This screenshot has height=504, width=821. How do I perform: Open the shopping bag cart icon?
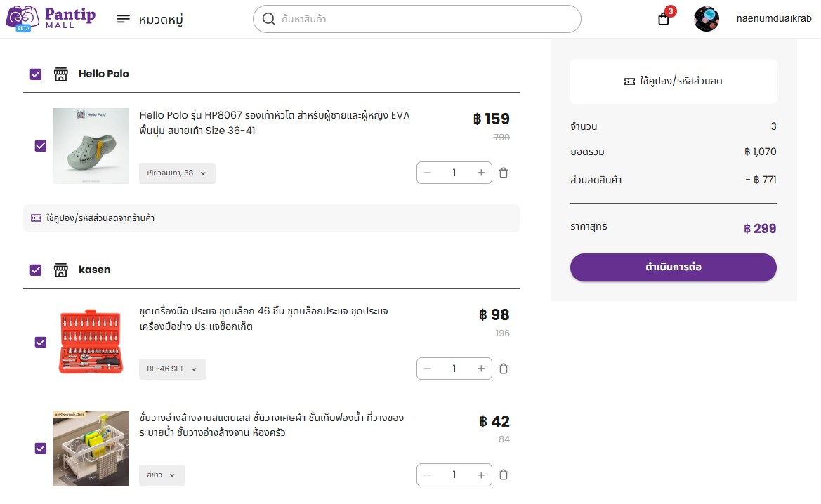point(664,20)
